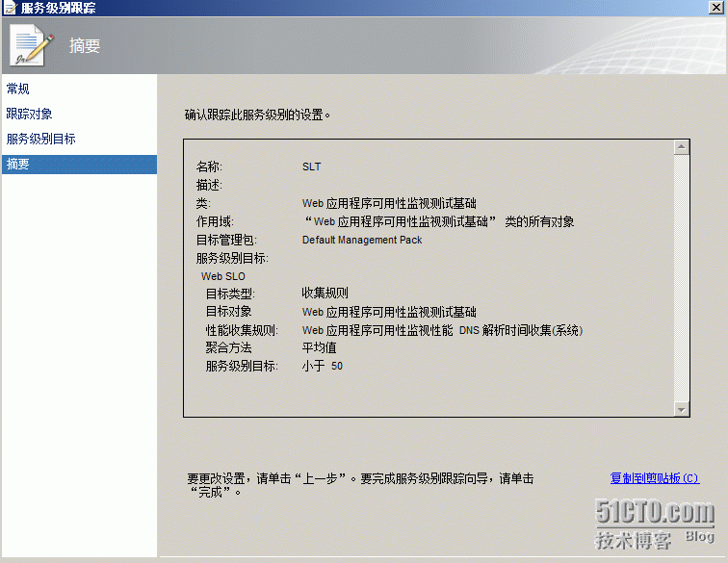Click the 作用域: label
The height and width of the screenshot is (563, 728).
(x=215, y=221)
